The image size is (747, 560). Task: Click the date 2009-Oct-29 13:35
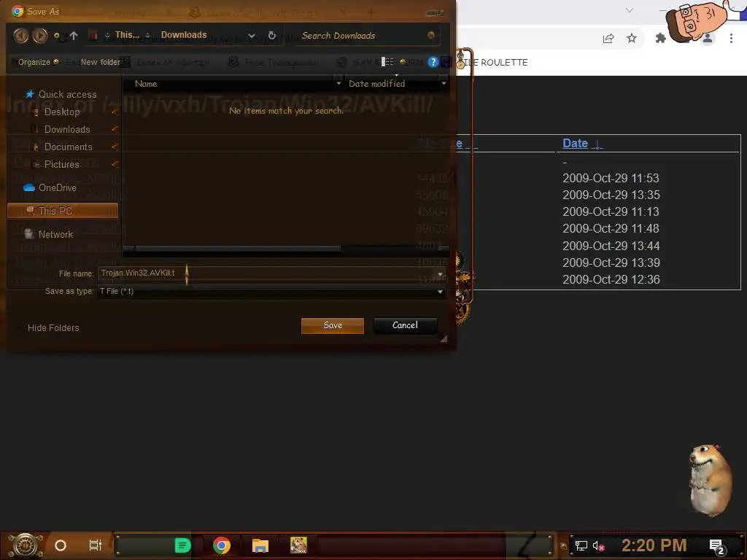611,195
